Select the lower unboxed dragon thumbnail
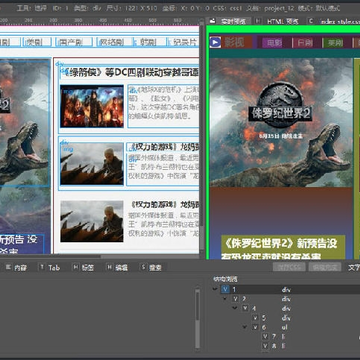Screen dimensions: 360x360 tap(92, 221)
